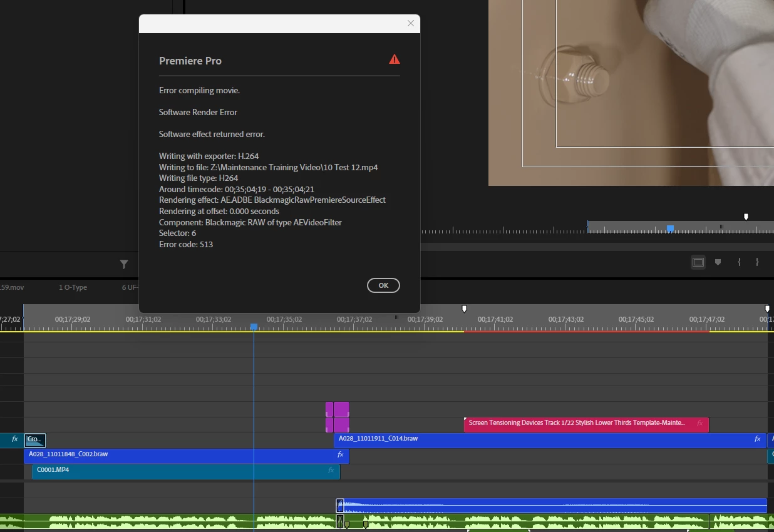This screenshot has width=774, height=532.
Task: Click the program monitor blue playhead
Action: click(670, 228)
